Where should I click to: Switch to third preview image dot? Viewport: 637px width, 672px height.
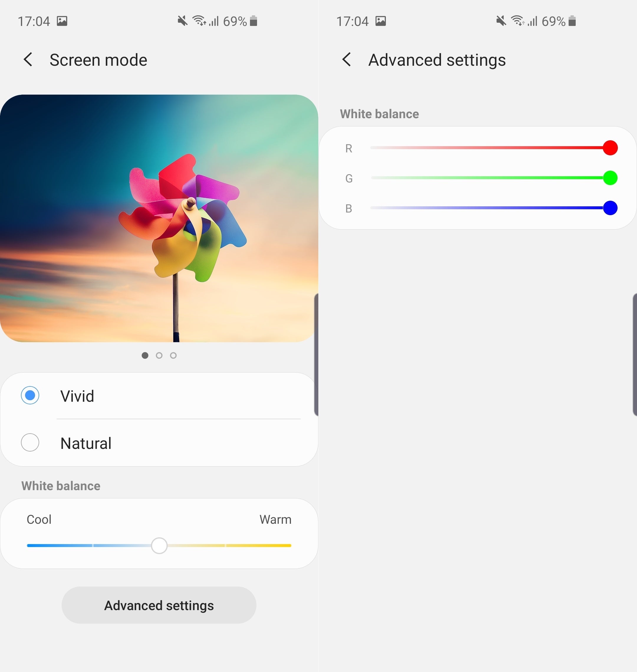coord(174,355)
